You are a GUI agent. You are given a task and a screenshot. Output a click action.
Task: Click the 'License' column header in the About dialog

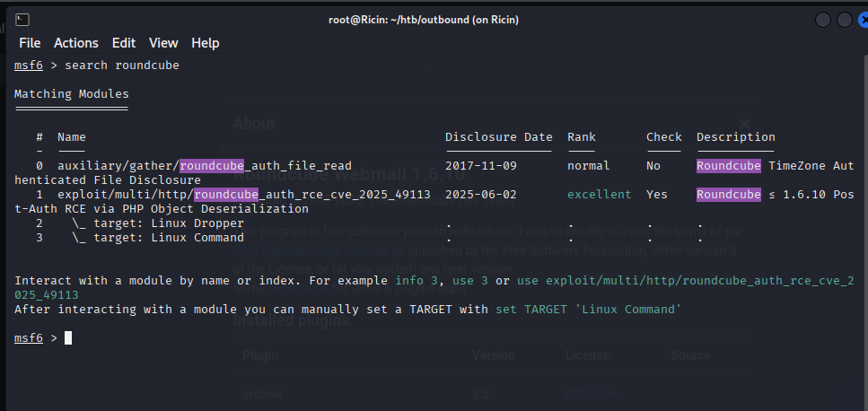click(587, 355)
